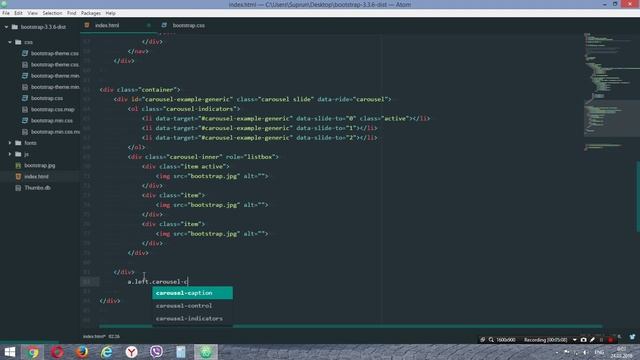Select index.html in the tree view
The image size is (640, 360).
[x=36, y=177]
